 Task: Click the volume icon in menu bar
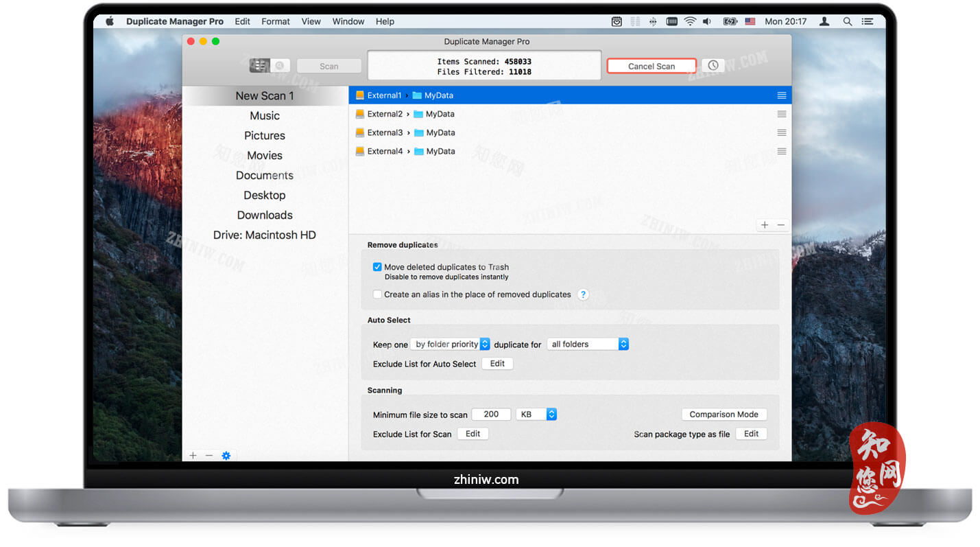[707, 21]
